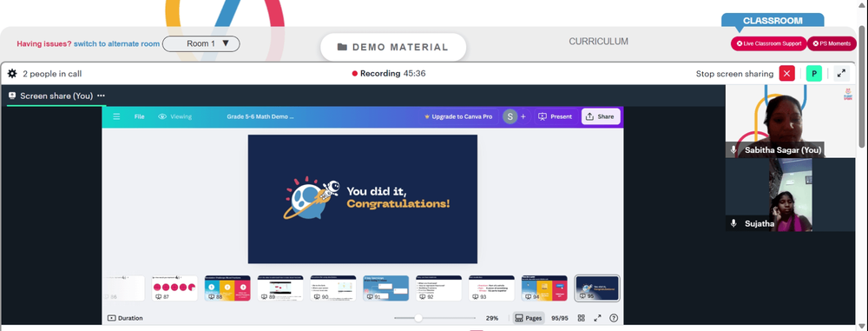Click the green P participant avatar
The width and height of the screenshot is (868, 331).
pos(814,74)
